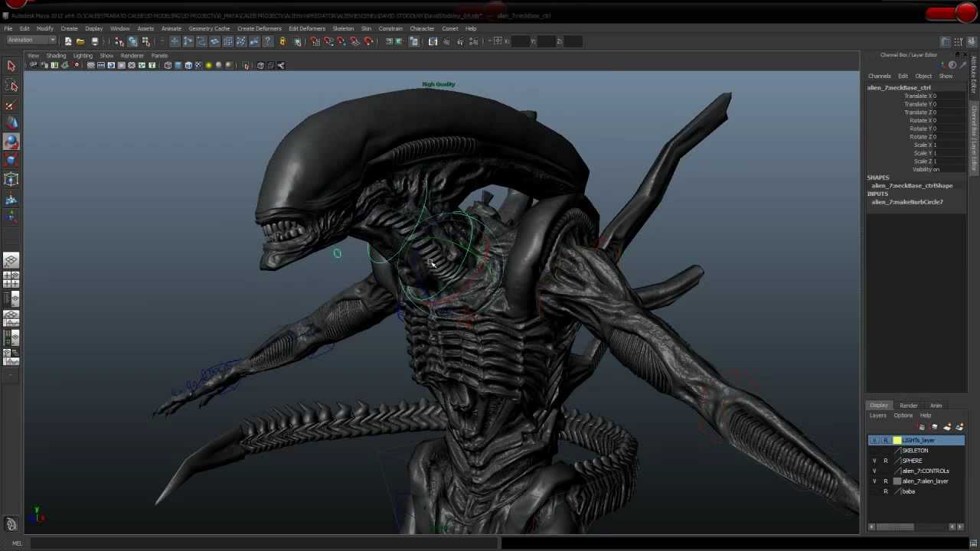The image size is (980, 551).
Task: Click move layer up icon in Layer Editor
Action: click(x=923, y=427)
